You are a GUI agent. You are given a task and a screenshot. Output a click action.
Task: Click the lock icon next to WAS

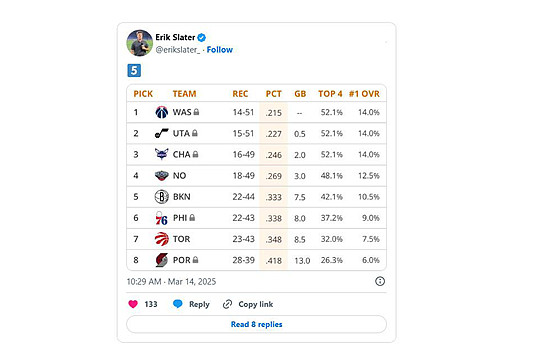[x=196, y=112]
